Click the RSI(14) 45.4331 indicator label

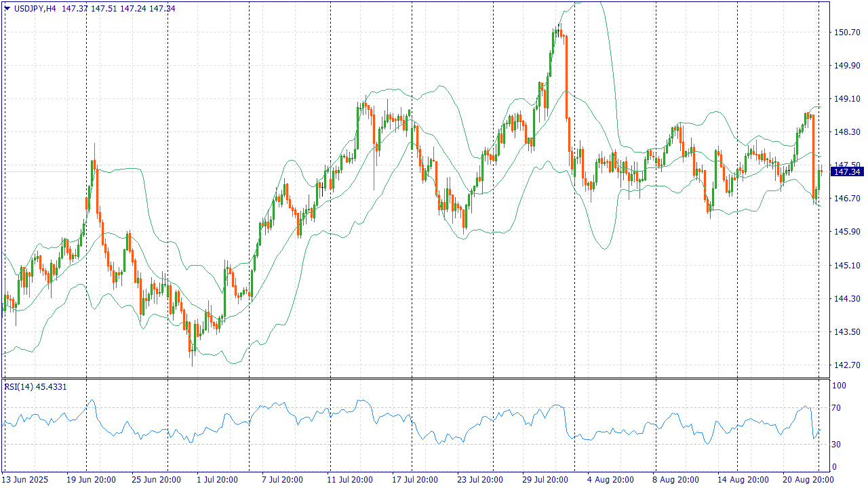(x=36, y=386)
